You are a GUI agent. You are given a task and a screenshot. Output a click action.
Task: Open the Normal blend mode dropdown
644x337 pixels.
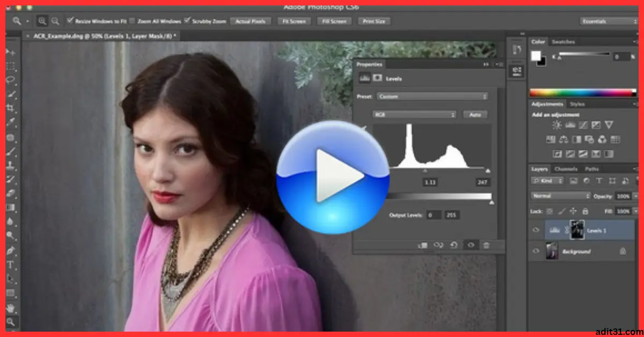coord(560,196)
